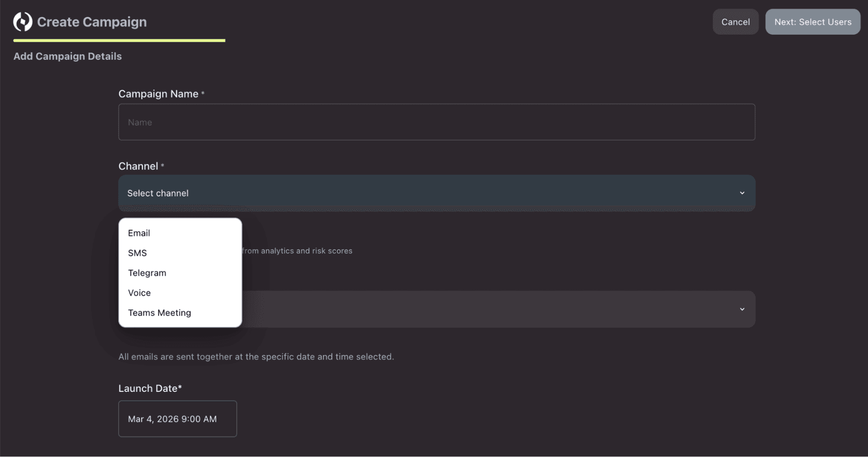
Task: Click the Mar 4, 2026 9:00 AM date
Action: click(172, 418)
